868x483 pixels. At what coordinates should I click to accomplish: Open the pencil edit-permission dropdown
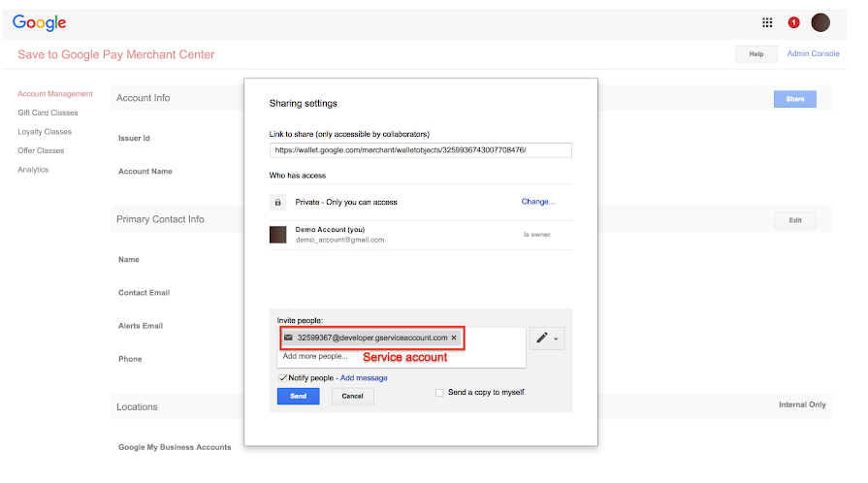click(547, 338)
